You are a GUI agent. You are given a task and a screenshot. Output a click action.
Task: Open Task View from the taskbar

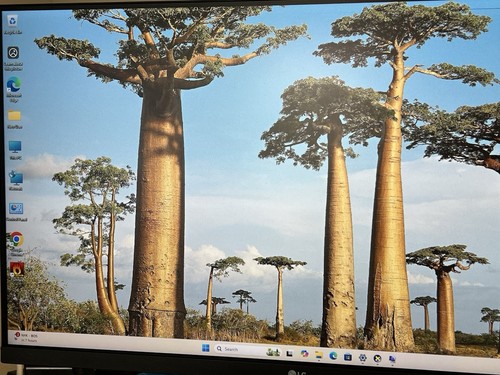click(x=290, y=353)
